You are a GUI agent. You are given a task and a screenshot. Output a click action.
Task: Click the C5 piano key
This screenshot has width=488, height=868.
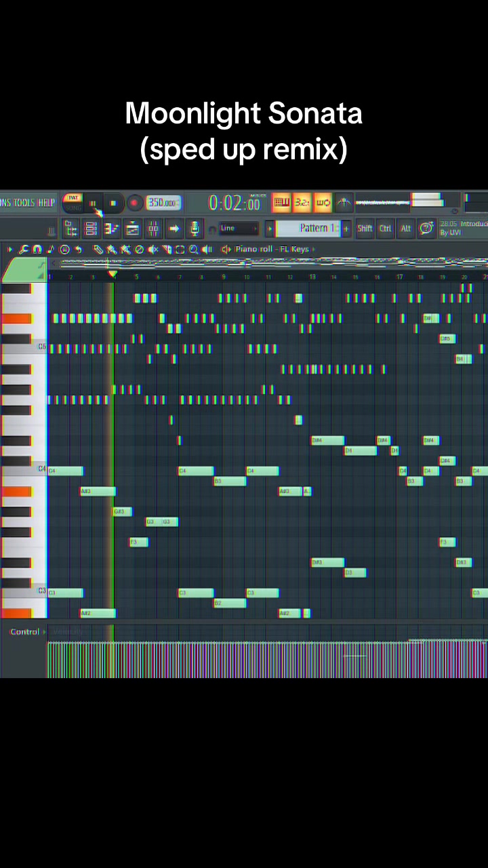[x=24, y=347]
